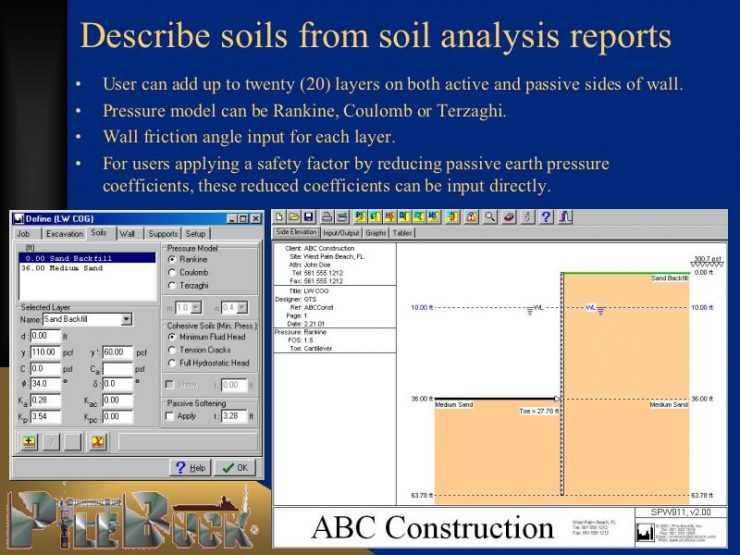
Task: Enable the Passive Softening Apply checkbox
Action: [171, 415]
